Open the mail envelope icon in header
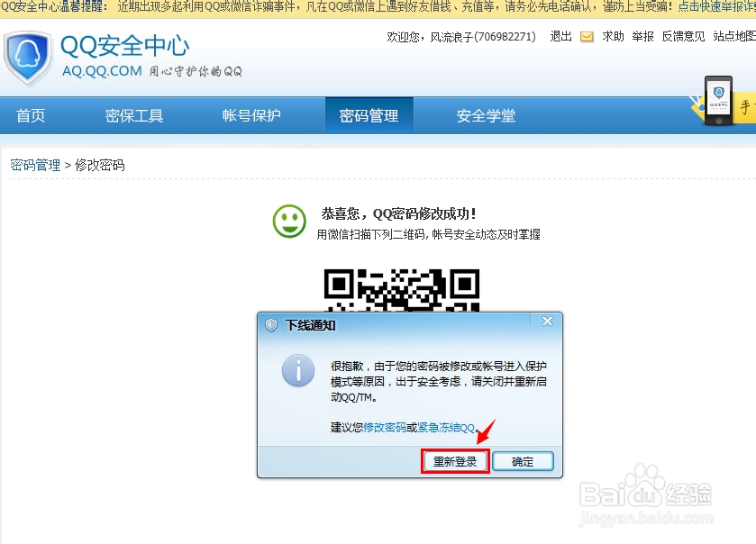This screenshot has width=756, height=544. (x=587, y=37)
